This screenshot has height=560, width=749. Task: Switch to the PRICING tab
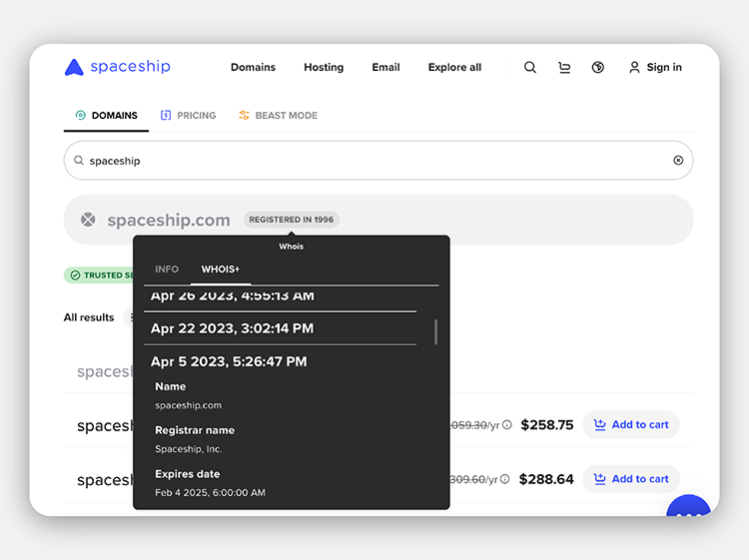(x=188, y=116)
